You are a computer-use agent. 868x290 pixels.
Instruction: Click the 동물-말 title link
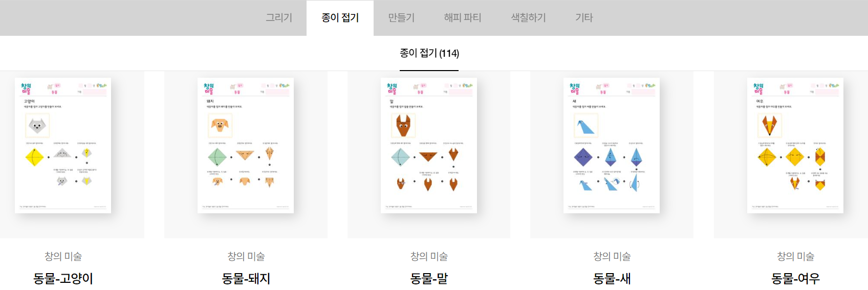pos(429,279)
